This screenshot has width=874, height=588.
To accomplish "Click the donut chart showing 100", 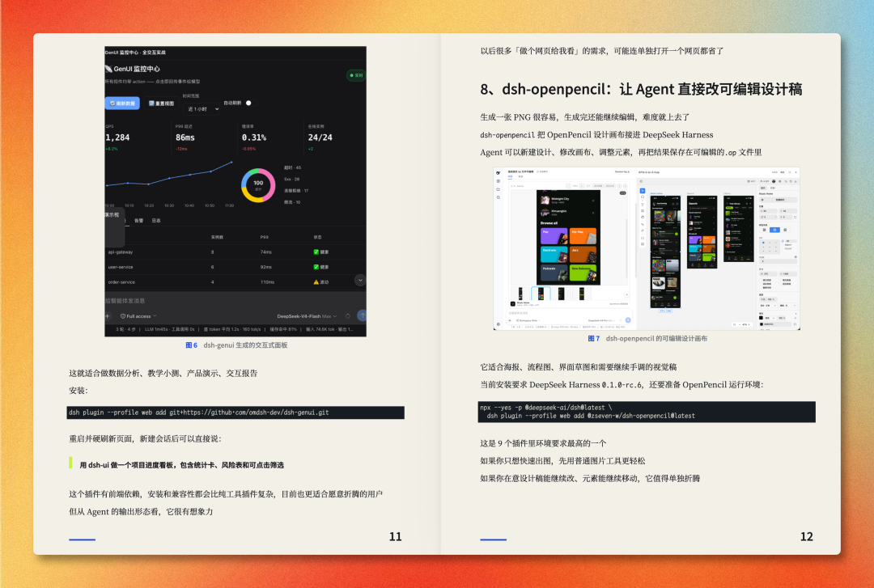I will (x=258, y=185).
